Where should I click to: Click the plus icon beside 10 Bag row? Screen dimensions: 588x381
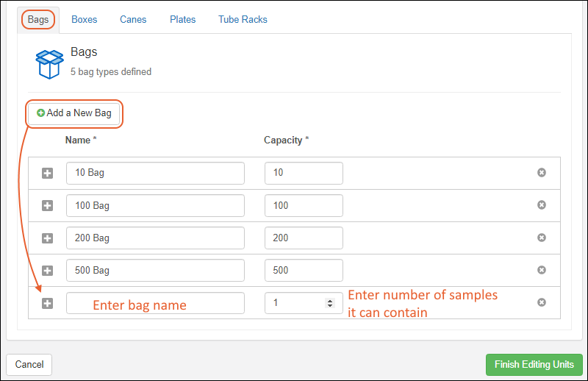[47, 173]
